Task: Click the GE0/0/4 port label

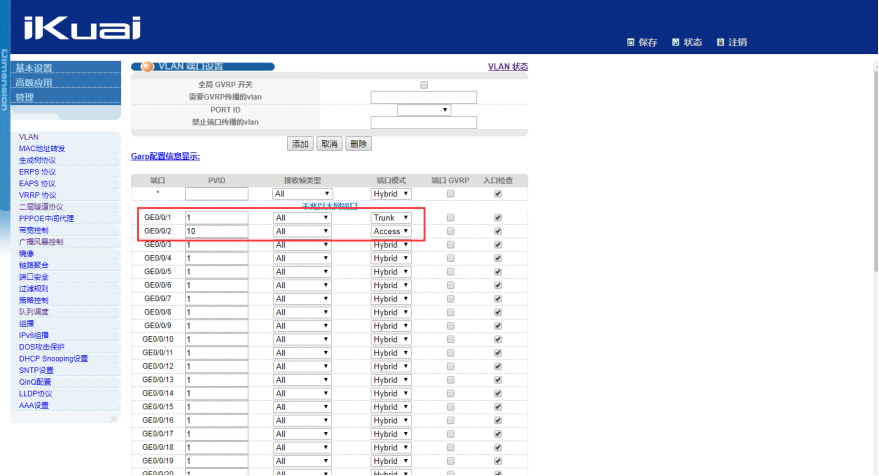Action: click(158, 258)
